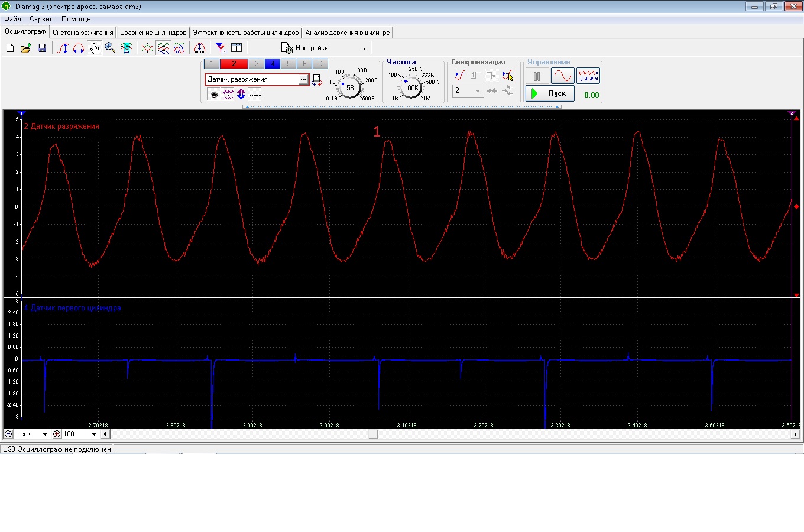Switch to the Сравнение цилиндров tab
This screenshot has height=532, width=804.
pos(153,33)
